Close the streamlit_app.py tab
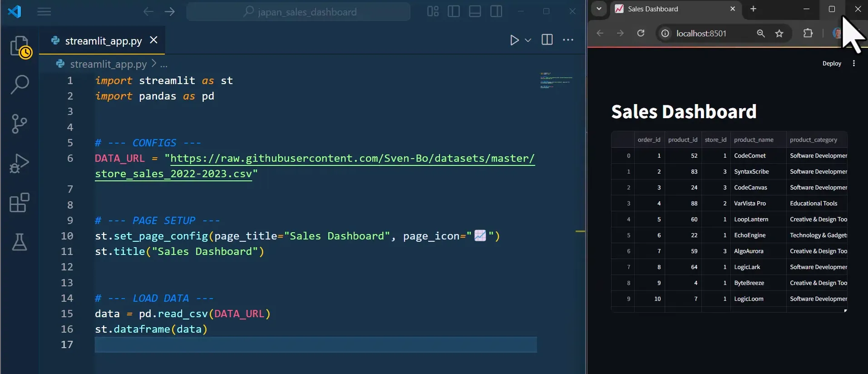The width and height of the screenshot is (868, 374). 154,40
